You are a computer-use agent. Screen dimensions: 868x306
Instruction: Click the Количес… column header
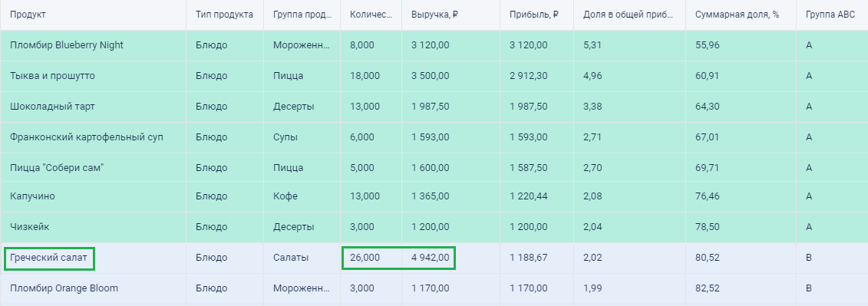[371, 15]
